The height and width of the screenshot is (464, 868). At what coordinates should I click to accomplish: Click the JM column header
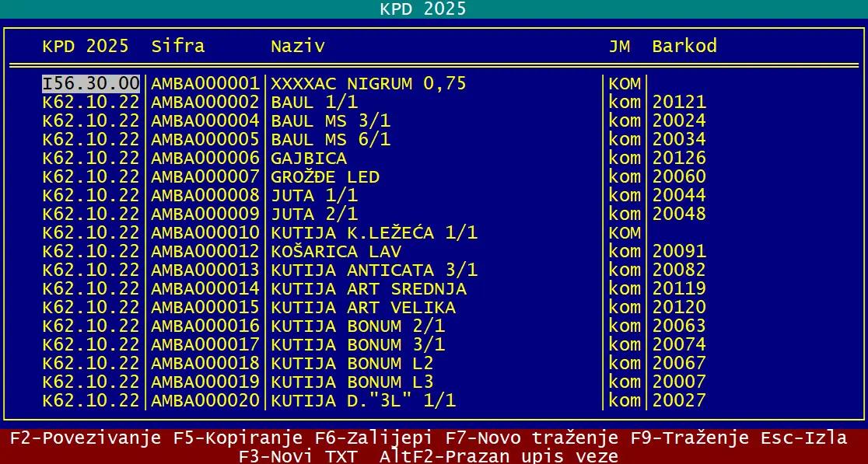[x=620, y=46]
